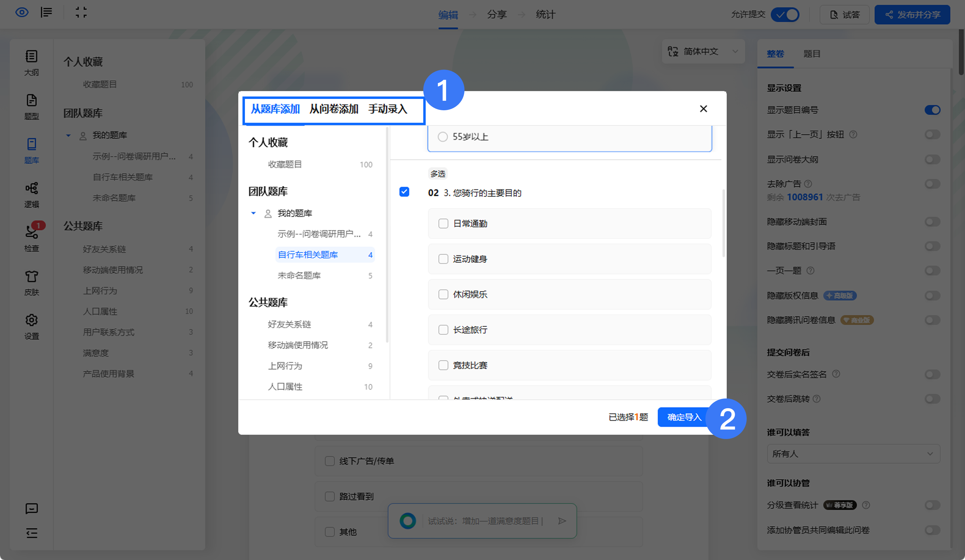
Task: Select 人口属性 in dialog
Action: click(320, 387)
